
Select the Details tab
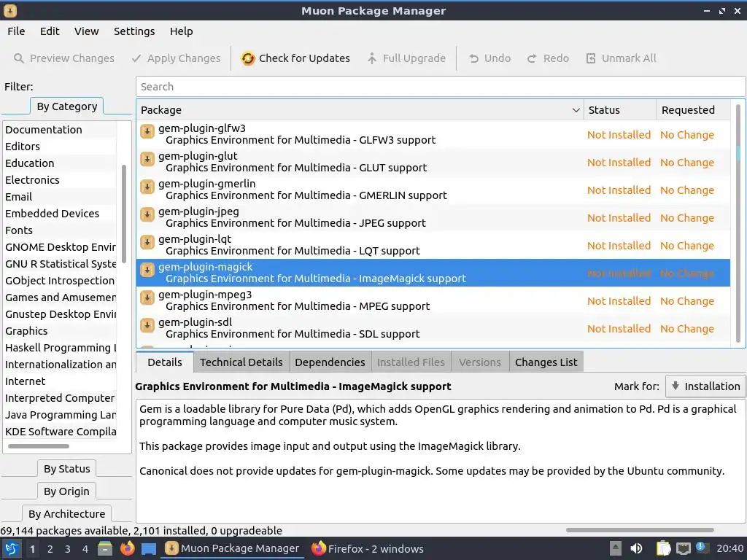click(164, 362)
